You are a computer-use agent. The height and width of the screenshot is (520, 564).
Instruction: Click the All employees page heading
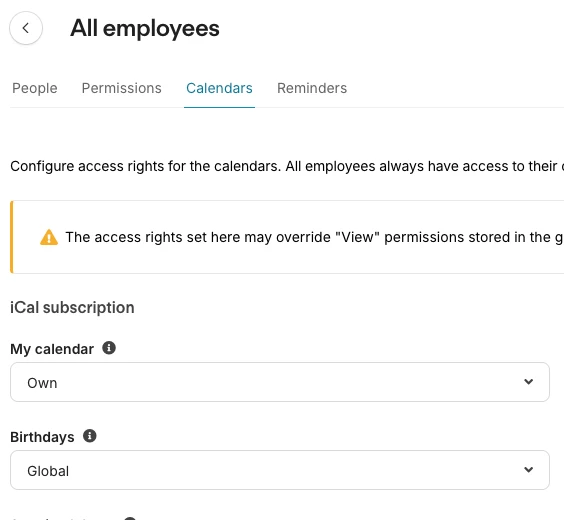(145, 29)
